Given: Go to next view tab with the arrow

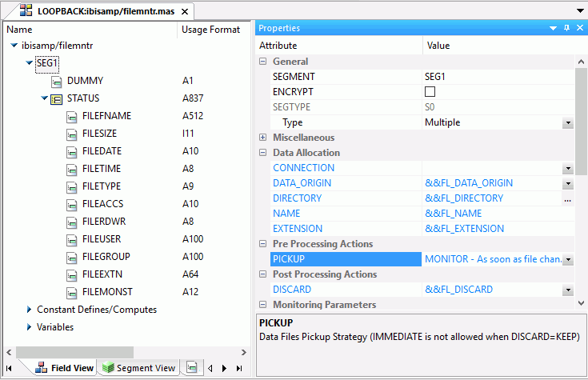Looking at the screenshot, I should [x=224, y=368].
